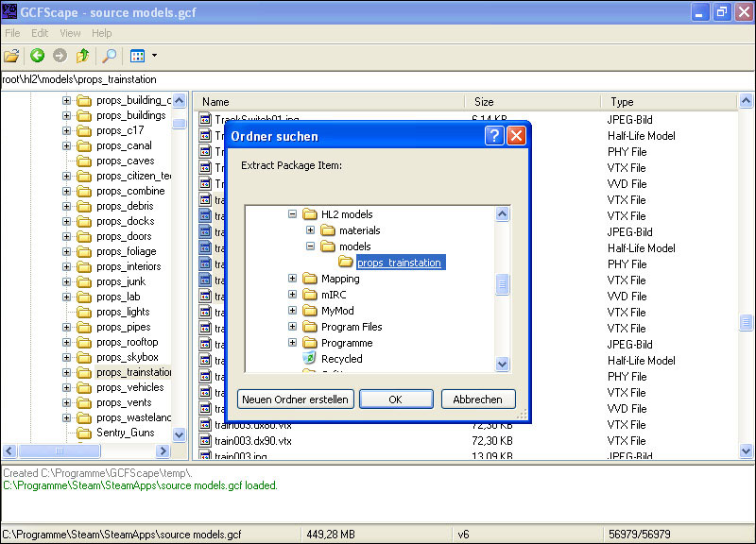Open the View menu
Image resolution: width=756 pixels, height=544 pixels.
[x=70, y=33]
